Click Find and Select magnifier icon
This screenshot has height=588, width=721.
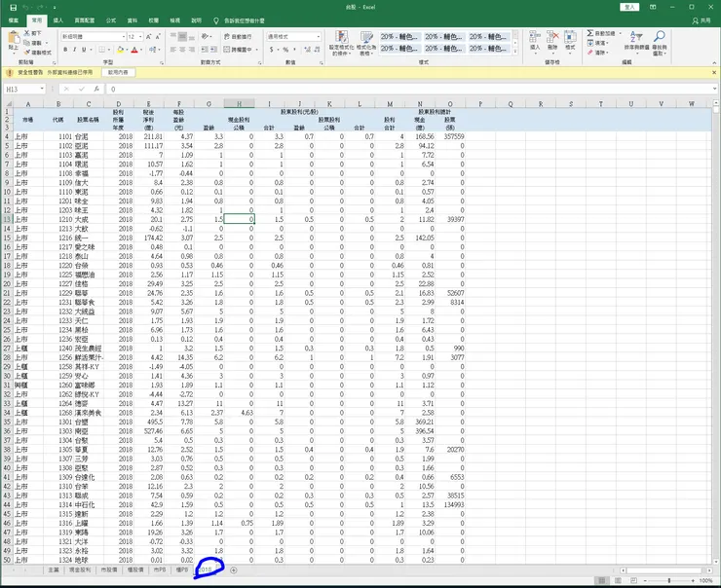point(660,41)
